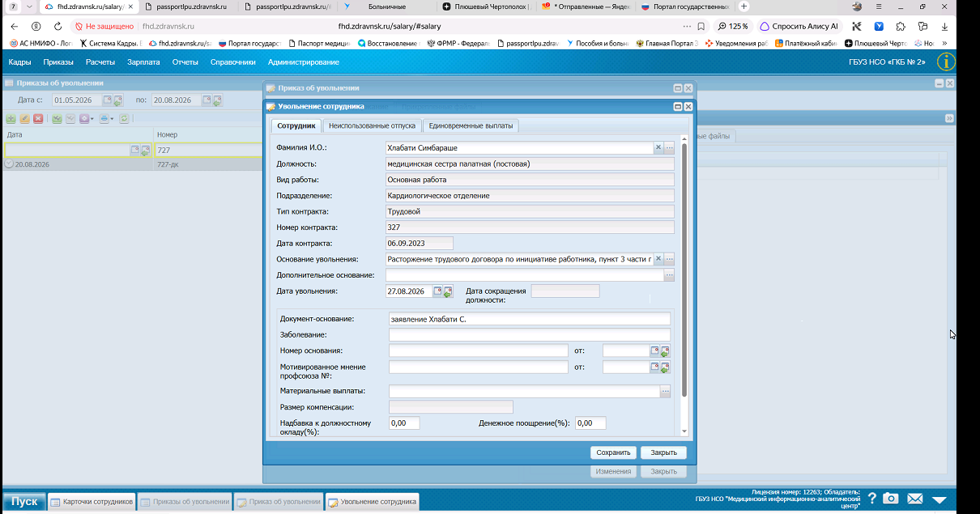
Task: Open calendar for Мотивированное мнение date
Action: tap(655, 367)
